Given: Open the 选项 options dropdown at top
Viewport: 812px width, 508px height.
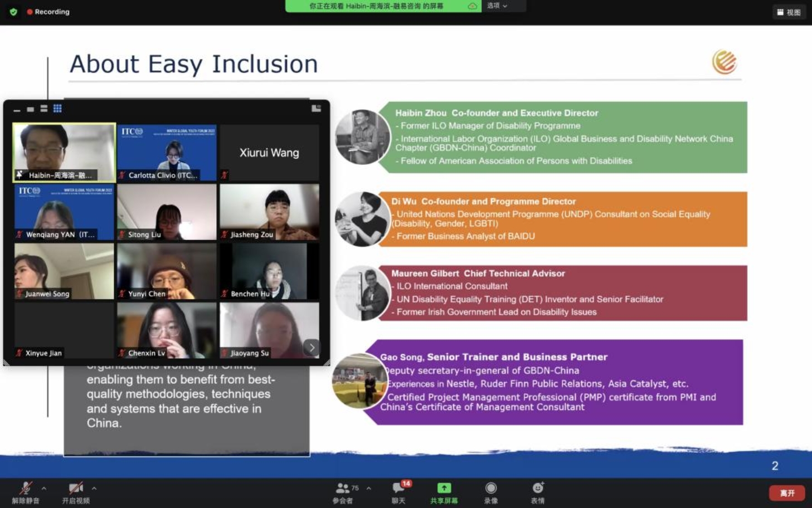Looking at the screenshot, I should point(497,6).
